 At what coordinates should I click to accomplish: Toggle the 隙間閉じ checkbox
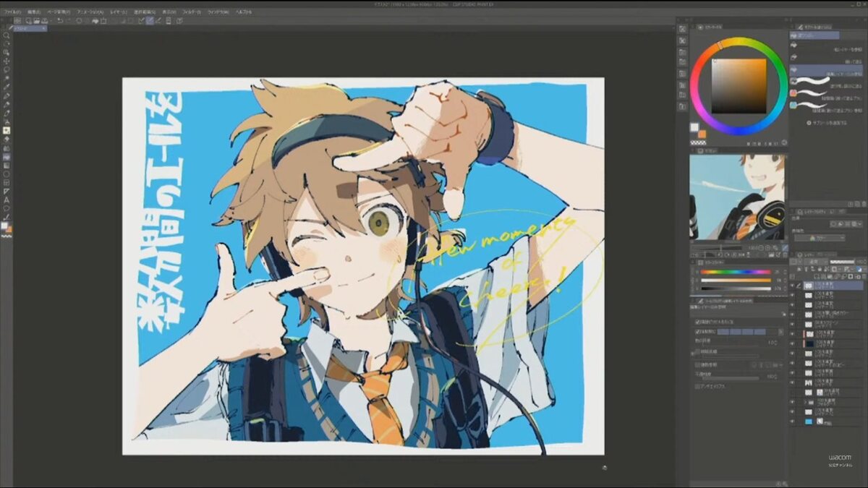[x=697, y=332]
